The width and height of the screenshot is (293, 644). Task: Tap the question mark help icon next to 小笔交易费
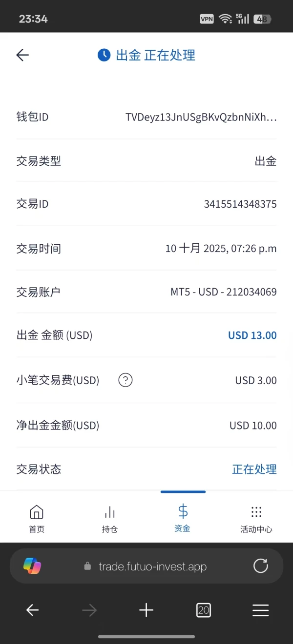tap(126, 380)
